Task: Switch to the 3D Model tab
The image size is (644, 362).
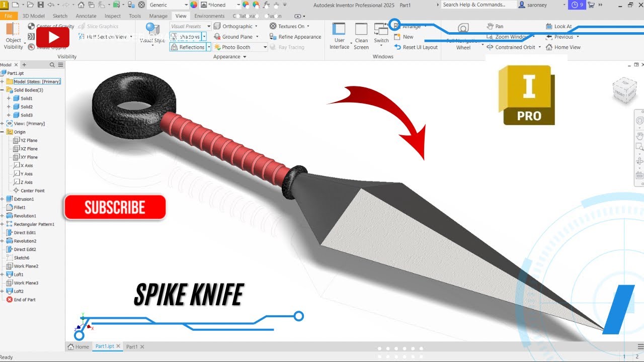Action: pos(33,16)
